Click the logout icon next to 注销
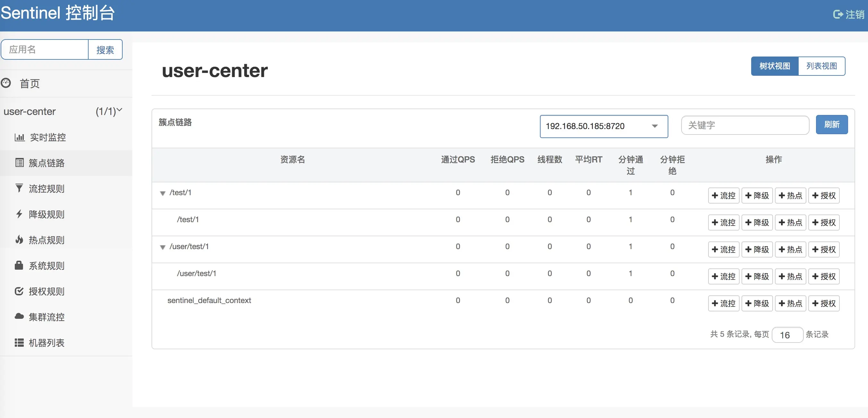Image resolution: width=868 pixels, height=418 pixels. [x=838, y=14]
